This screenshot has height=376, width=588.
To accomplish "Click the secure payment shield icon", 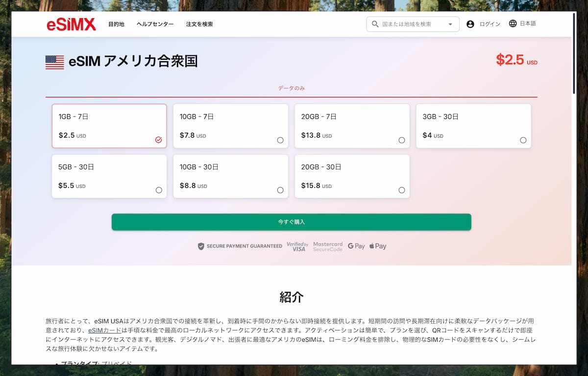I will 201,246.
